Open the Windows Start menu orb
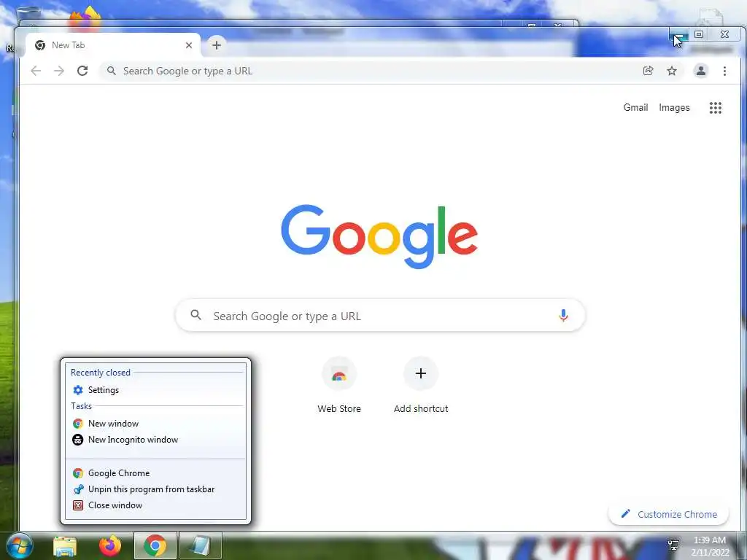The height and width of the screenshot is (560, 747). 20,545
